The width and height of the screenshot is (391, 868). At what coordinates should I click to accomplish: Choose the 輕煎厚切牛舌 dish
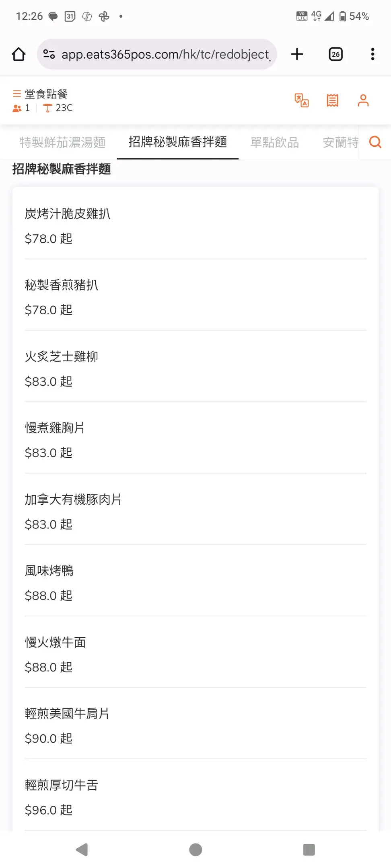[195, 796]
